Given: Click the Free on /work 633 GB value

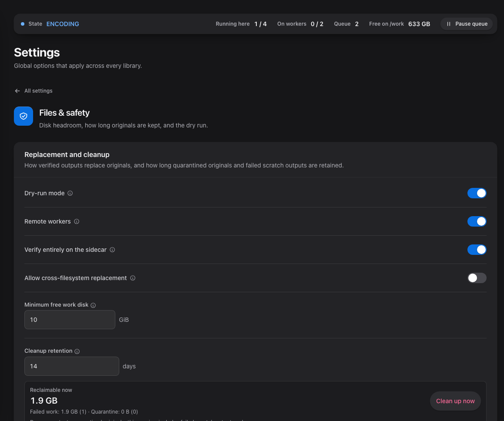Looking at the screenshot, I should coord(419,24).
